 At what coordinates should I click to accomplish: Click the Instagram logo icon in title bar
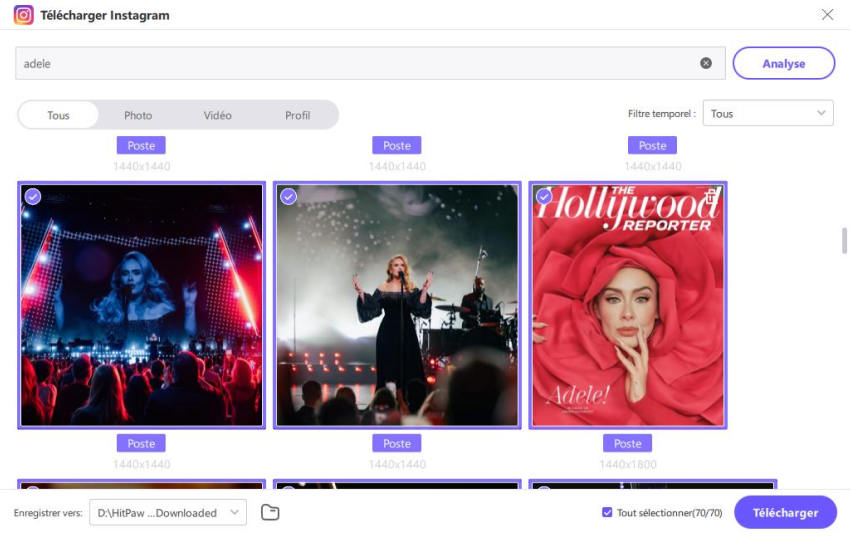coord(23,15)
